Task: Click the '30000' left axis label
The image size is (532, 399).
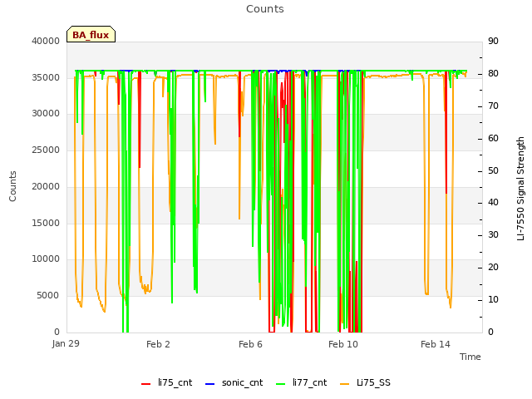Action: tap(46, 113)
